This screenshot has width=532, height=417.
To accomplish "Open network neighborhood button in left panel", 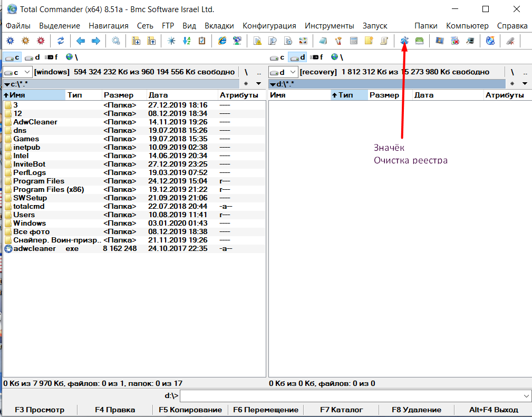I will click(x=72, y=57).
